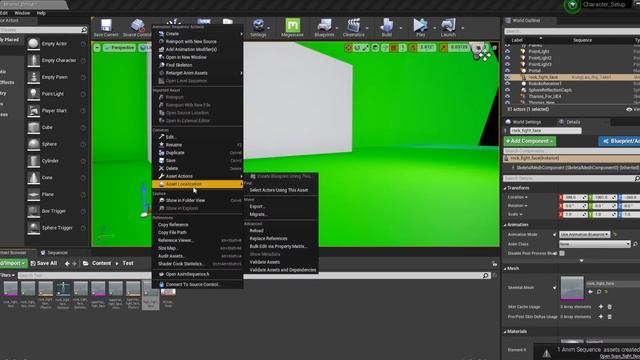Click the Test breadcrumb folder

(x=128, y=264)
